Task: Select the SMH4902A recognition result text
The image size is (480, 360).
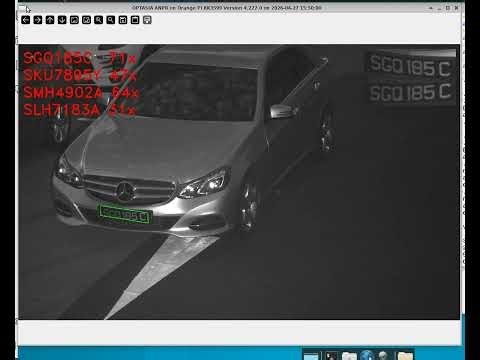Action: (x=80, y=92)
